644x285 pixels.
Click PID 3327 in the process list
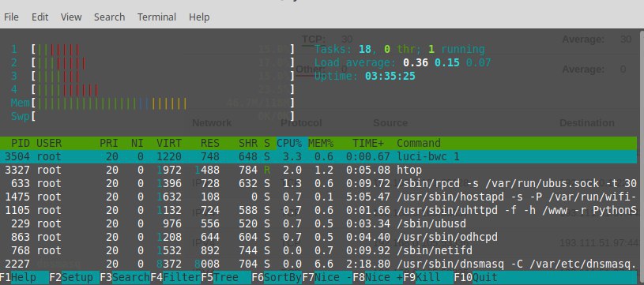pos(17,170)
